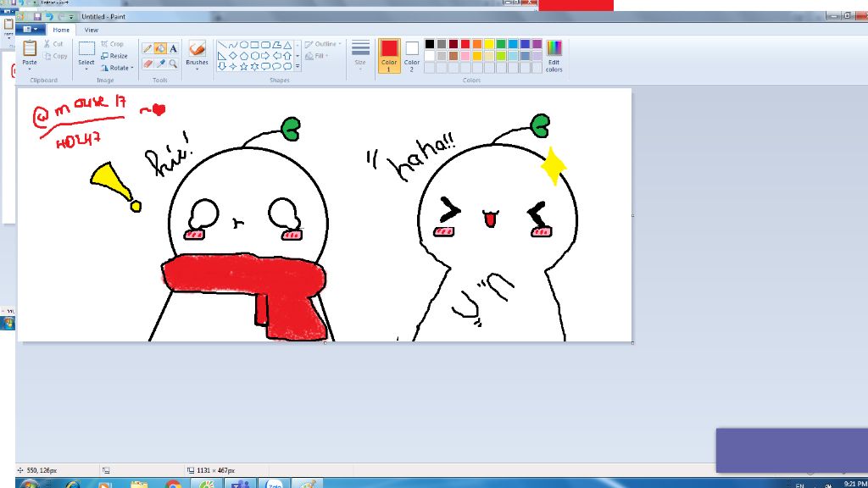Viewport: 868px width, 488px height.
Task: Open the Paint file menu button
Action: (x=30, y=30)
